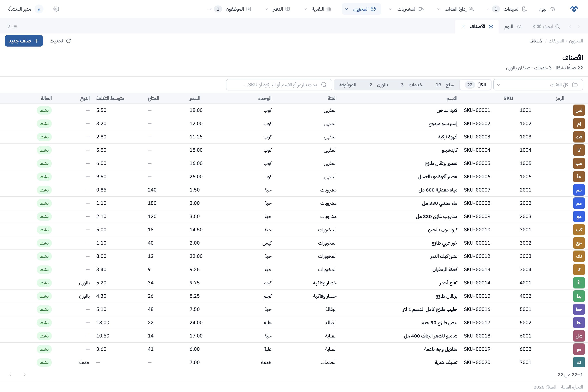The height and width of the screenshot is (392, 588).
Task: Click the teal avatar of تغليف هدية
Action: coord(579,362)
